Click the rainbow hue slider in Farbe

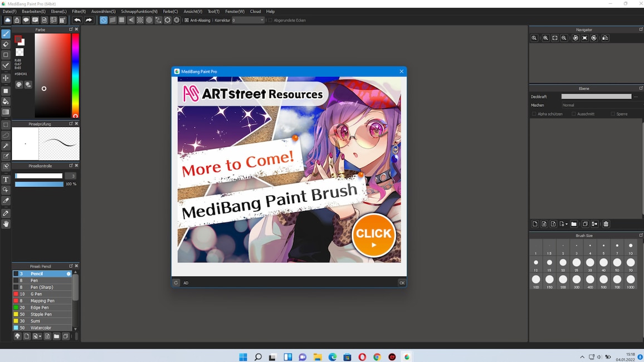pyautogui.click(x=76, y=76)
